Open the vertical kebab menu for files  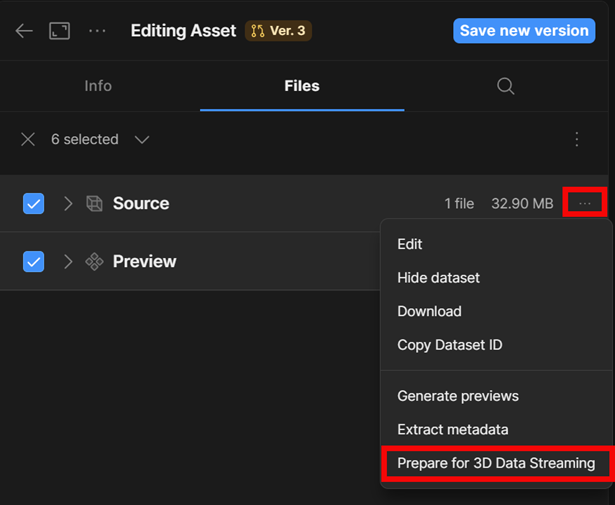(x=577, y=140)
